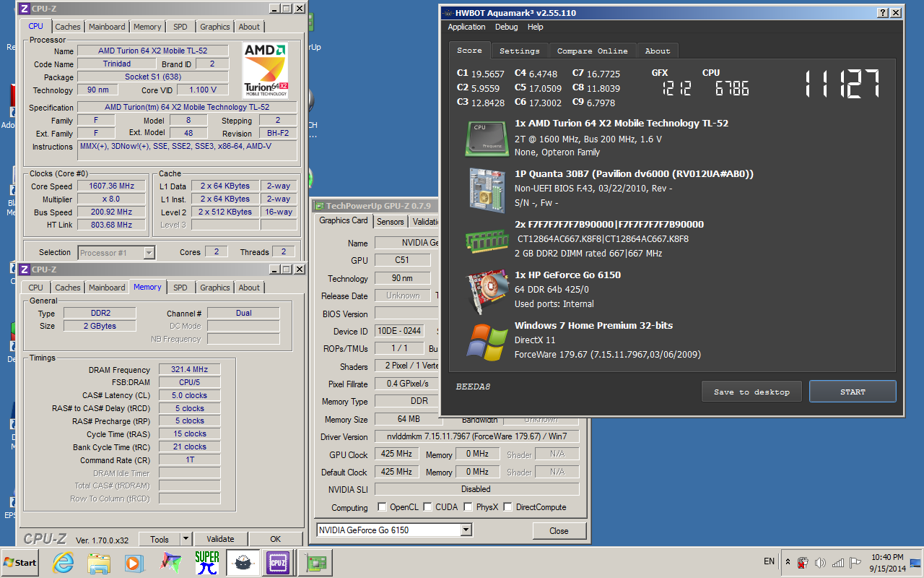Enable the OpenCL checkbox in GPU-Z

point(381,507)
